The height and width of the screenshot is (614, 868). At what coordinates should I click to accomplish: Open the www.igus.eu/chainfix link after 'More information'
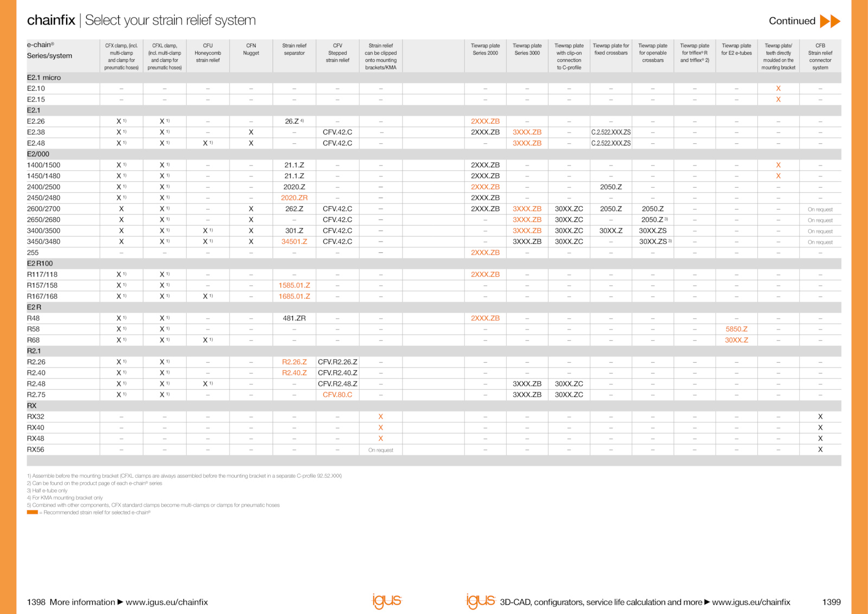click(167, 602)
